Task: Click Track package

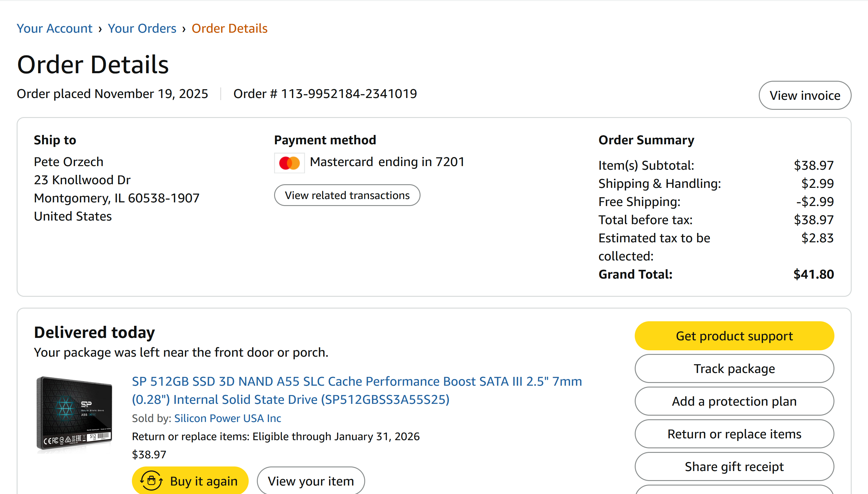Action: click(x=734, y=368)
